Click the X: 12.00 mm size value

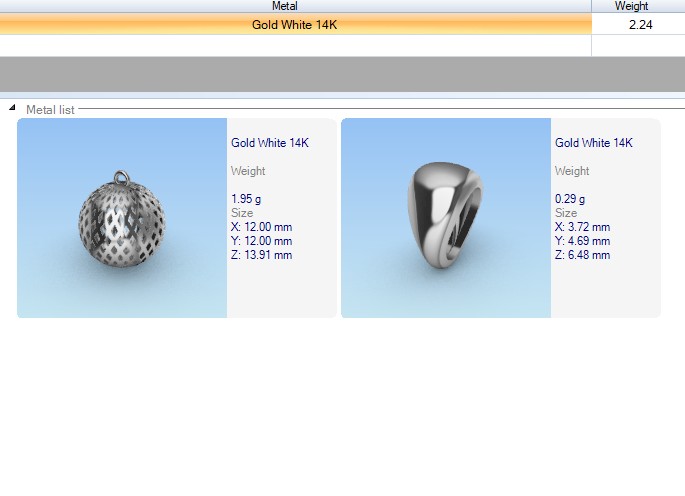[261, 227]
